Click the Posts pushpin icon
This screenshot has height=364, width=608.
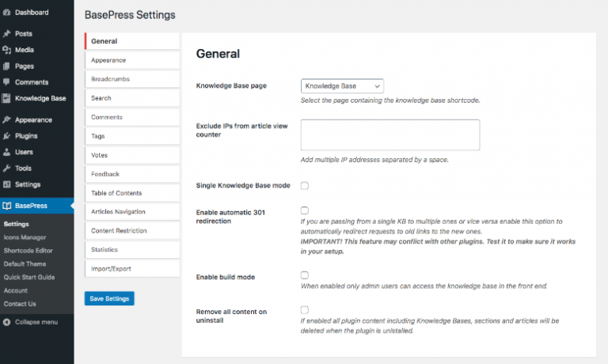tap(6, 34)
